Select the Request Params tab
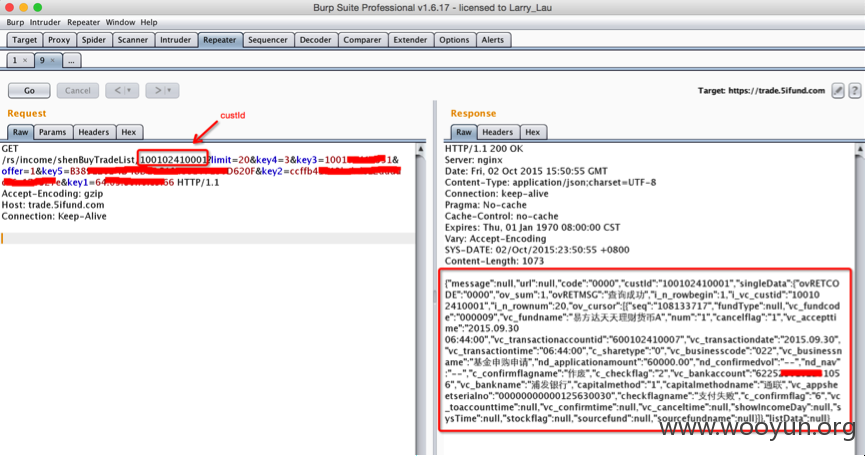Screen dimensions: 865x456 [x=52, y=132]
